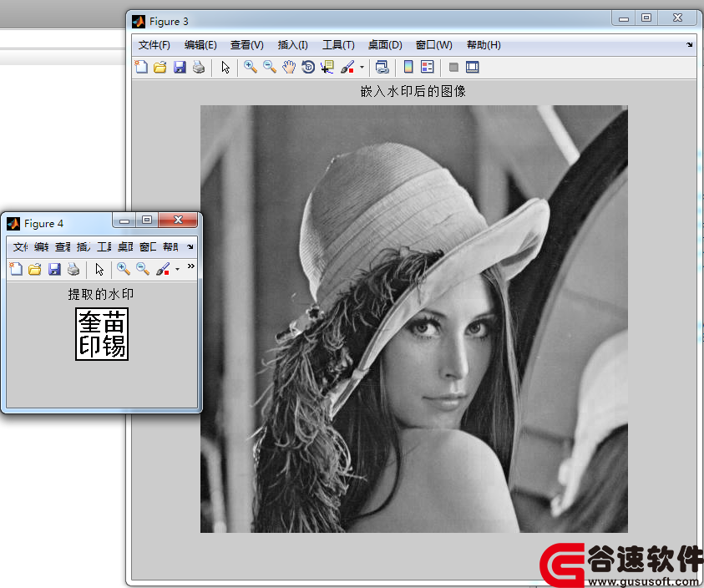Print figure icon in Figure 4 toolbar
Screen dimensions: 704x588
click(x=73, y=269)
